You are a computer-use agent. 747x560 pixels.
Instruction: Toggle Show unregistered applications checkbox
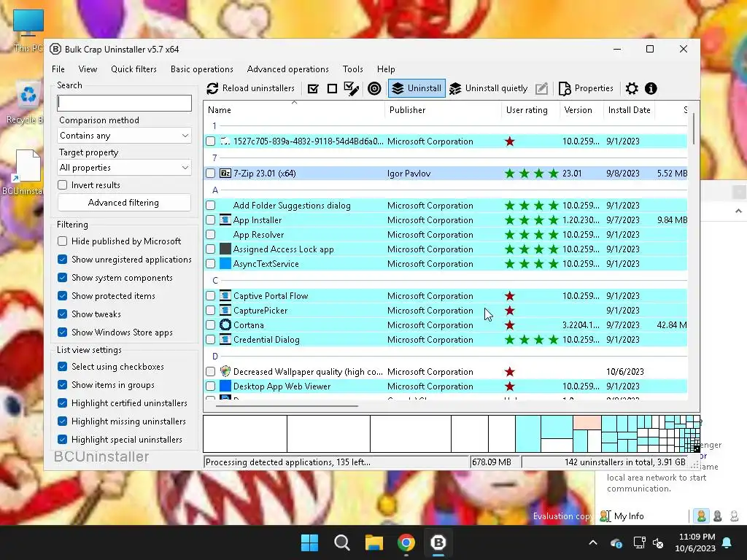click(x=63, y=260)
